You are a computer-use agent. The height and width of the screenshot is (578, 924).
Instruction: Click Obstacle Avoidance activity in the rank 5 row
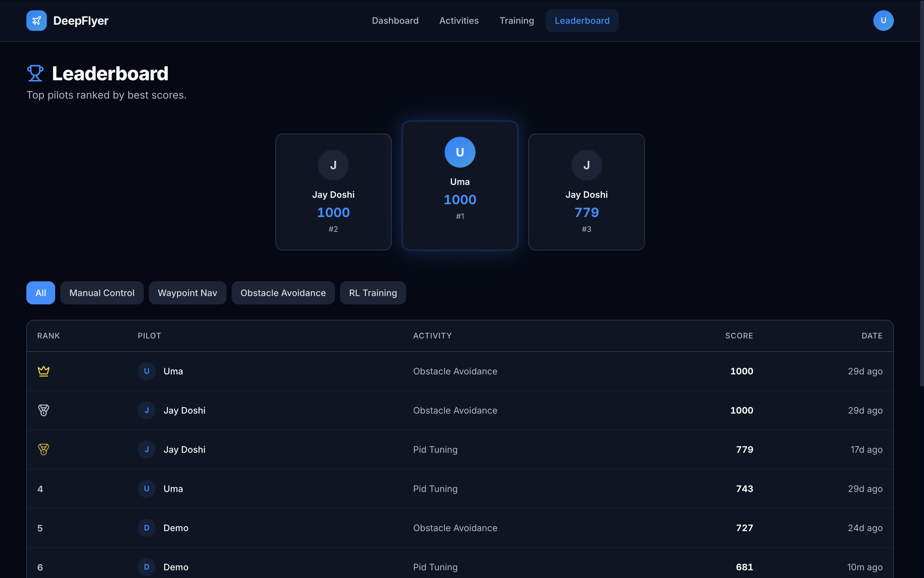point(455,528)
